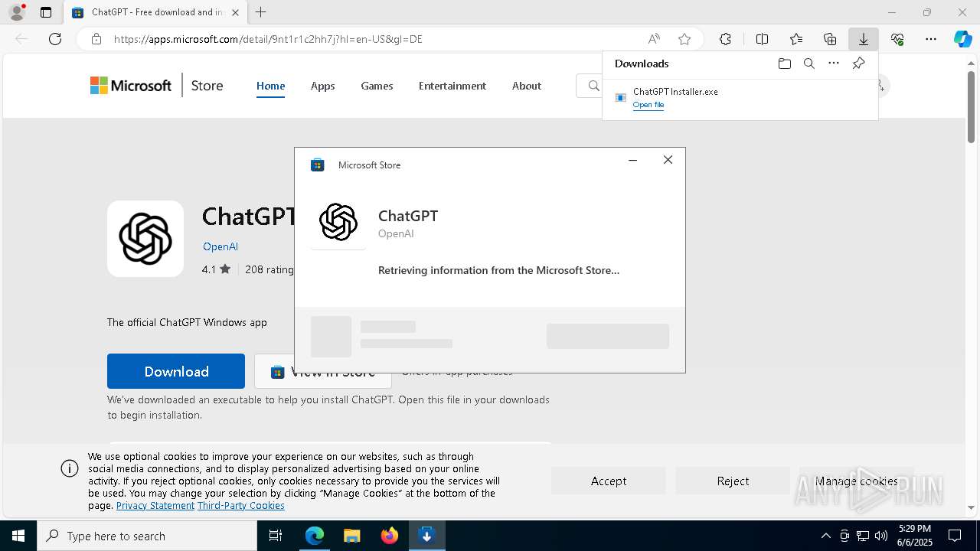The image size is (980, 551).
Task: Select ChatGPT Installer.exe download entry
Action: tap(740, 98)
